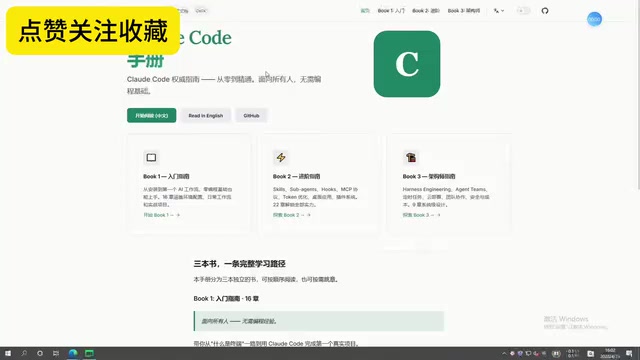The image size is (640, 360).
Task: Click the Book 1 card book icon
Action: (151, 158)
